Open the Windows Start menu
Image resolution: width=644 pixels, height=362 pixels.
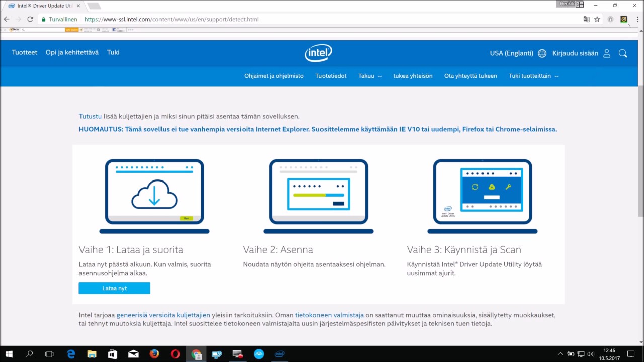tap(9, 354)
